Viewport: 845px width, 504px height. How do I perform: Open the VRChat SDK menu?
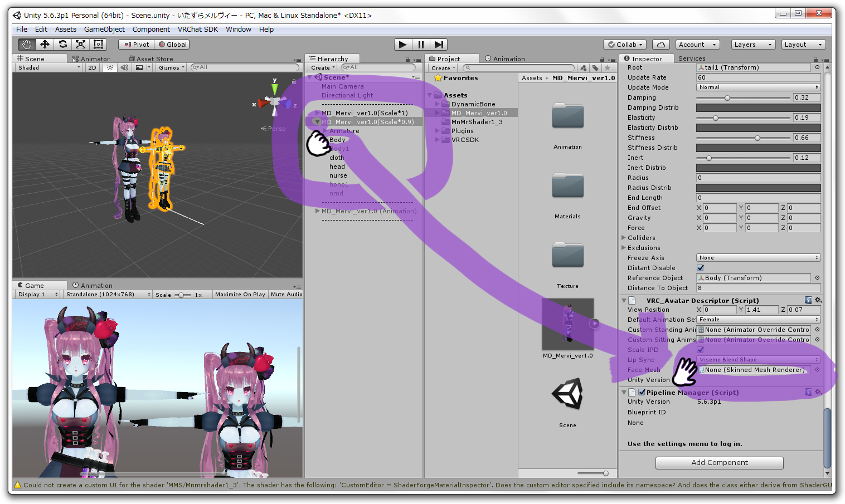tap(198, 29)
